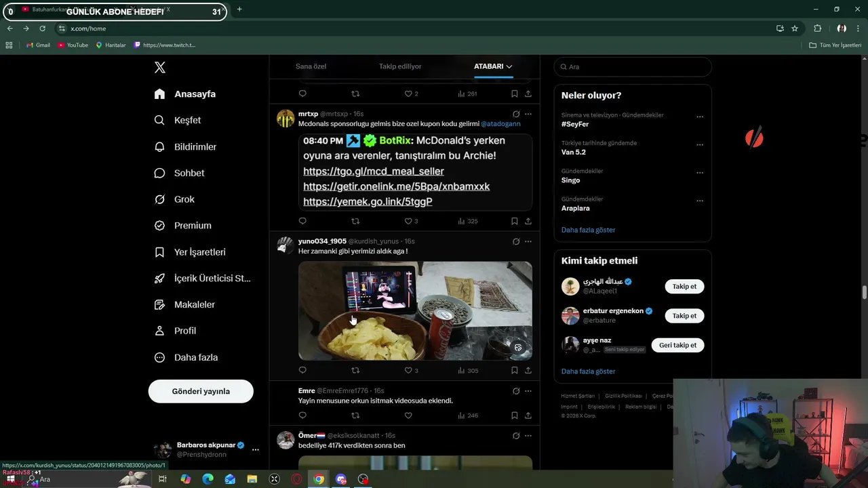Open more options for Araplara trend

[700, 201]
